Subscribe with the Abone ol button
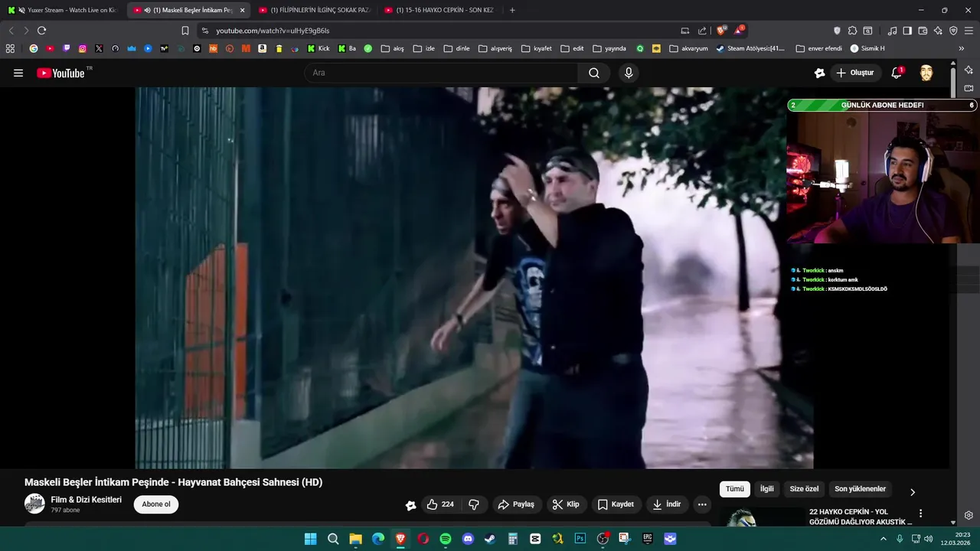980x551 pixels. point(156,504)
